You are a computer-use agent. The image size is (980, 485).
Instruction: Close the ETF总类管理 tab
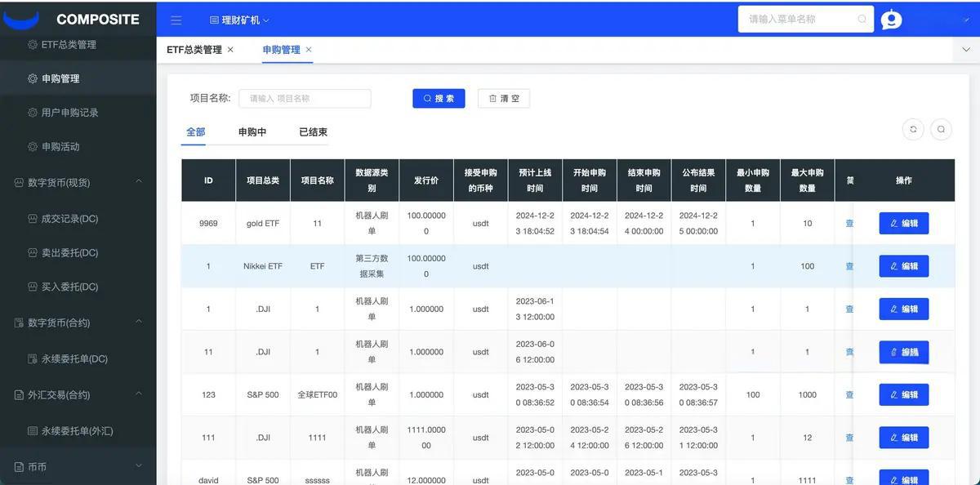tap(230, 49)
